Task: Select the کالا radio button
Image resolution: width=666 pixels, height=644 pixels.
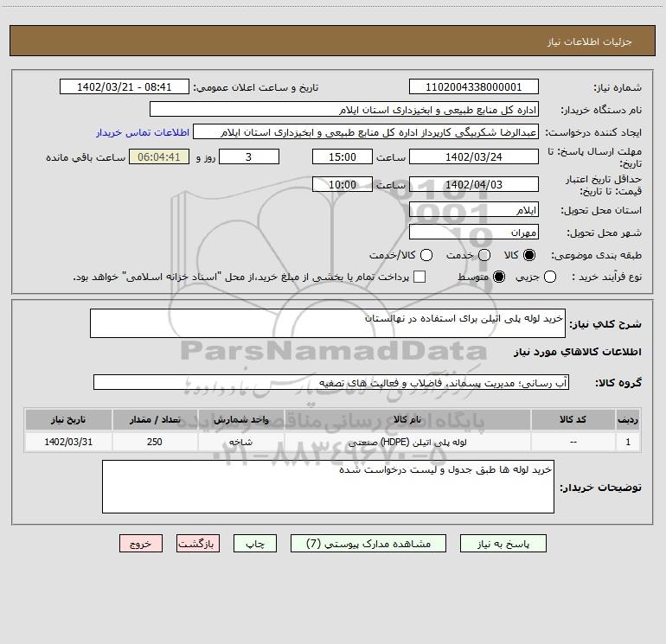Action: point(529,255)
